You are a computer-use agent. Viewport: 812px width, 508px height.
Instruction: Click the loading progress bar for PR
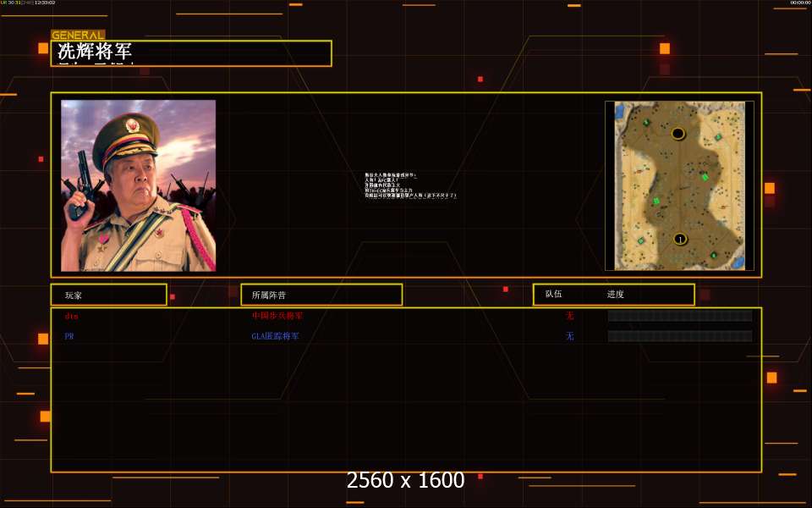click(680, 336)
